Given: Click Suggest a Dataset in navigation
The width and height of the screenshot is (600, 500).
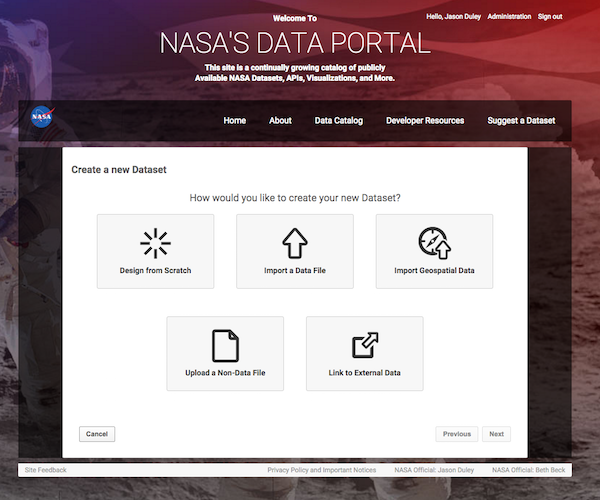Looking at the screenshot, I should coord(521,121).
